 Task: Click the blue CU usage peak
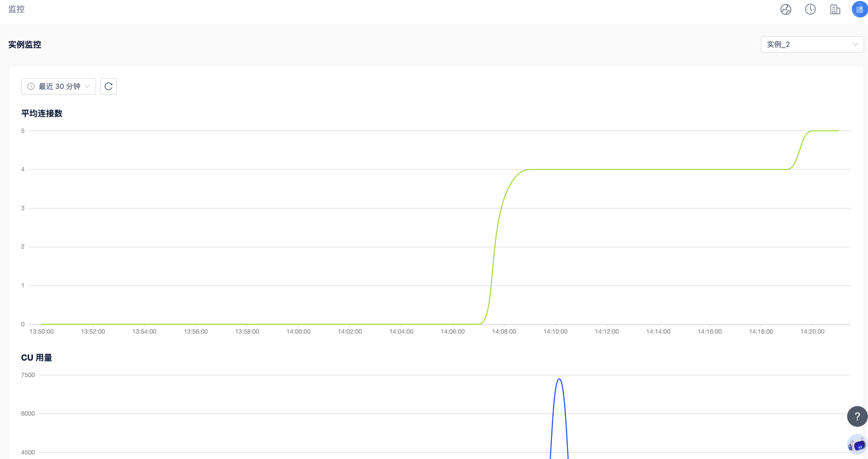coord(559,380)
